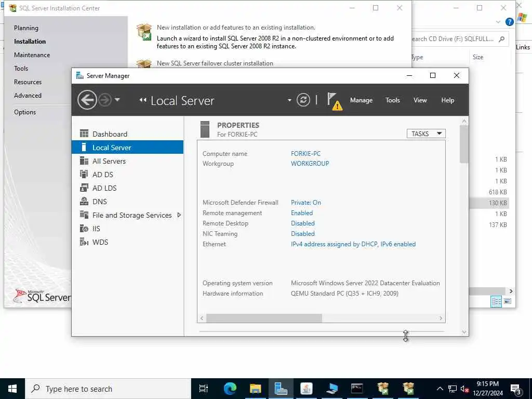This screenshot has height=399, width=532.
Task: Open the notification center icon
Action: coord(516,389)
